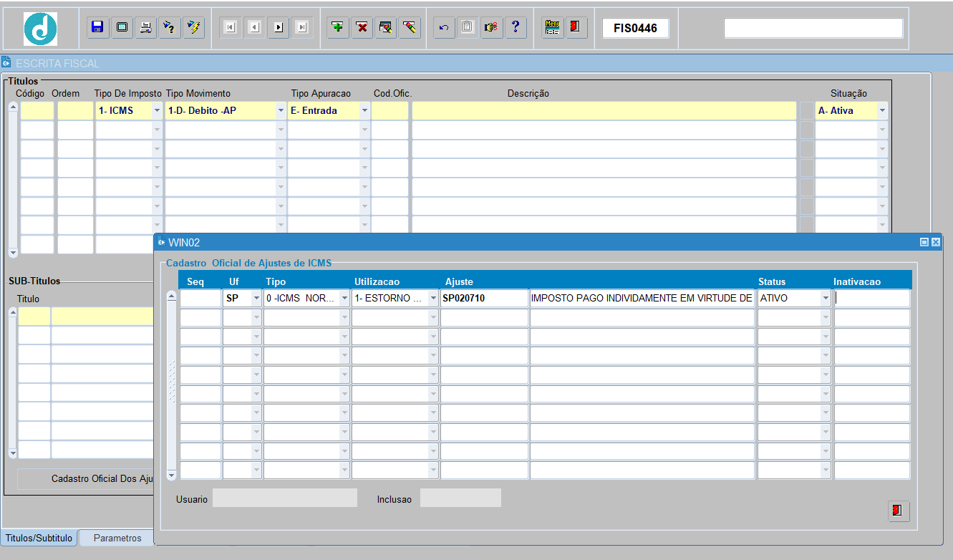Click the screen/window toolbar icon beside Save
953x560 pixels.
pyautogui.click(x=122, y=28)
